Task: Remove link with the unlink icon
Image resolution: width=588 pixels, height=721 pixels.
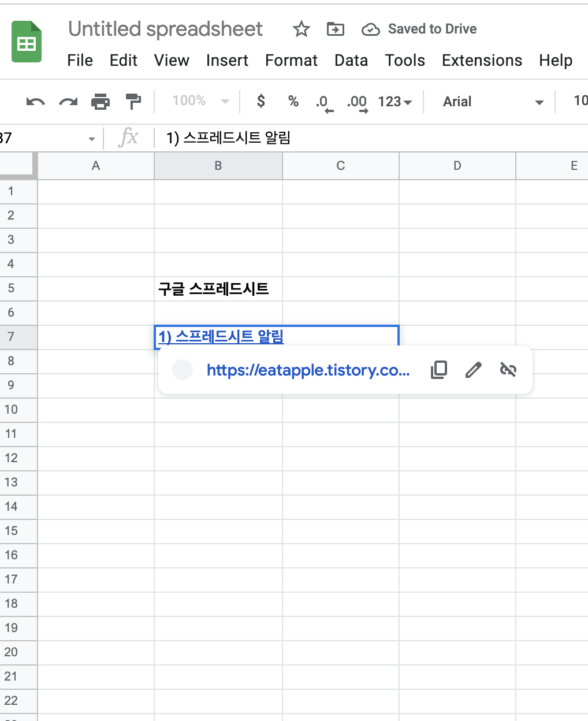Action: coord(508,370)
